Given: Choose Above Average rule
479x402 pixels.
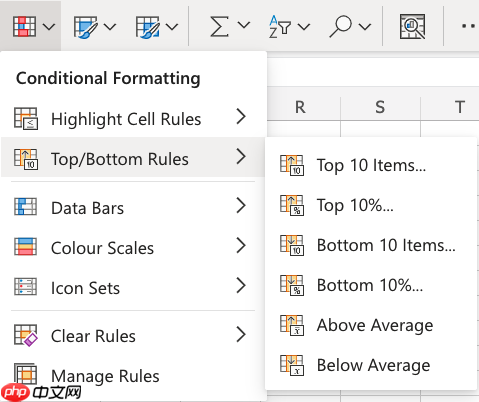Looking at the screenshot, I should (371, 325).
